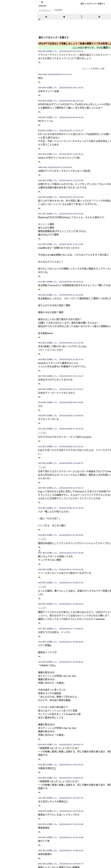Reply icon under post 0015
Image resolution: width=111 pixels, height=868 pixels.
click(x=39, y=354)
